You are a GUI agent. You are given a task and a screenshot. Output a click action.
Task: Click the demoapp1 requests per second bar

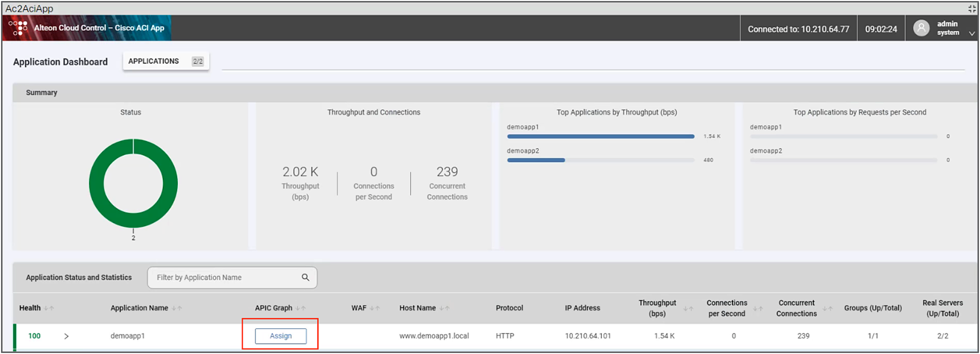(x=844, y=136)
